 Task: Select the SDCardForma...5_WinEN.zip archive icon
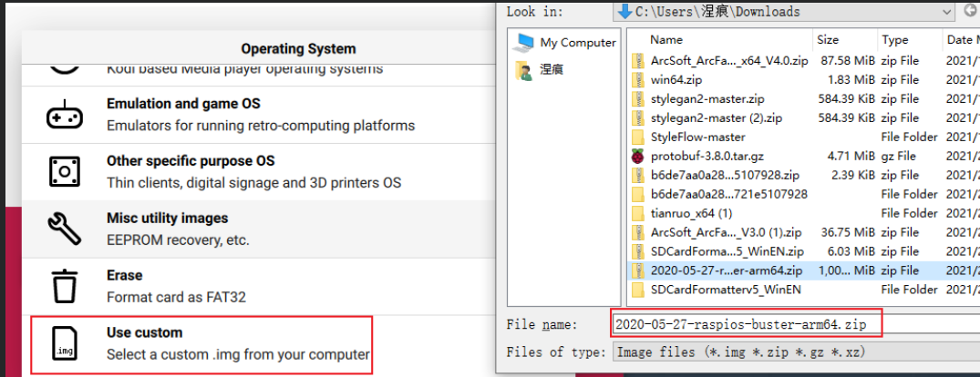click(638, 251)
